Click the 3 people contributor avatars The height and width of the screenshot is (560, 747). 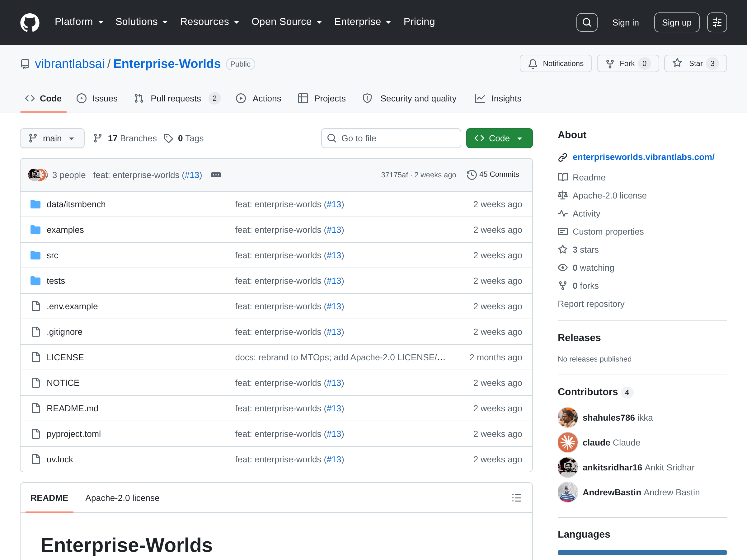[37, 175]
